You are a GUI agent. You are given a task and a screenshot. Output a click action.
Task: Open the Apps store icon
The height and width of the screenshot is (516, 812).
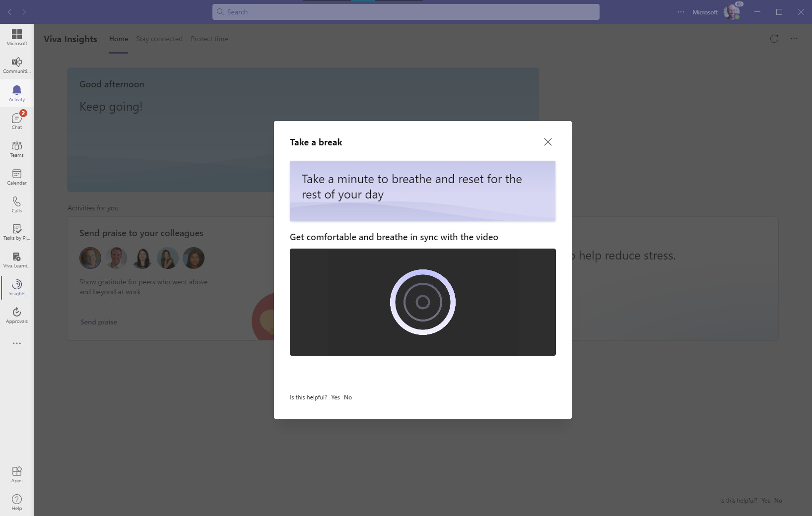coord(17,474)
